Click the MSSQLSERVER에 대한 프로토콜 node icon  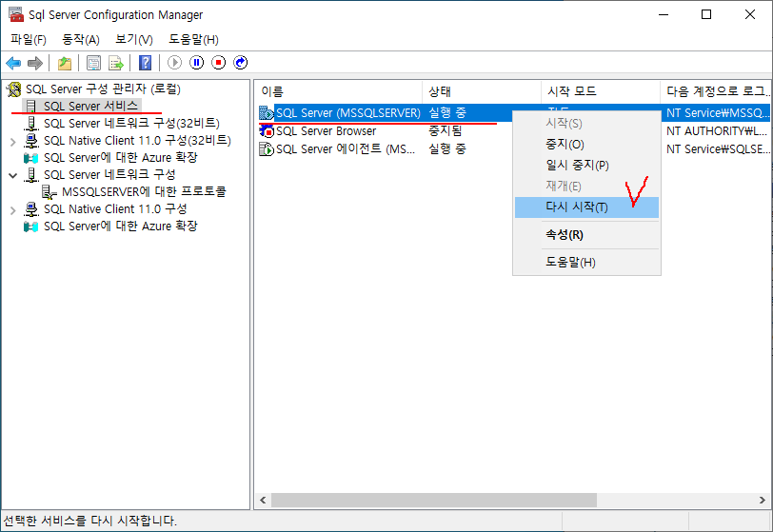[50, 192]
